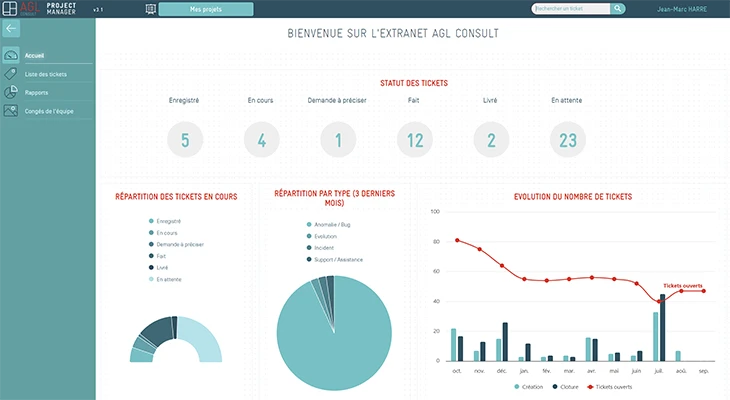Click the juil. point on red line

[659, 301]
